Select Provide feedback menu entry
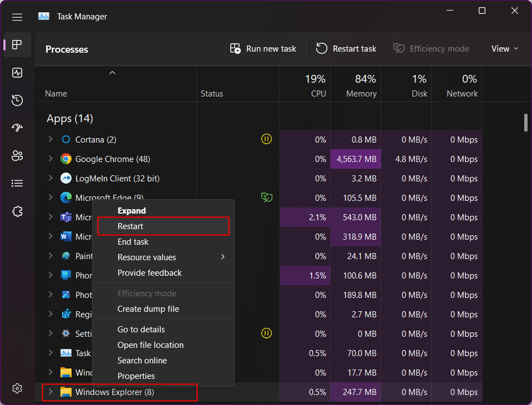Image resolution: width=532 pixels, height=405 pixels. tap(163, 273)
